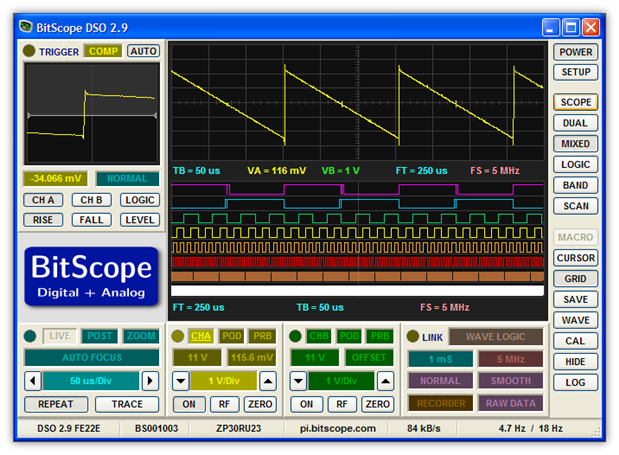Increase channel A volts per division
The width and height of the screenshot is (619, 455).
click(x=268, y=381)
